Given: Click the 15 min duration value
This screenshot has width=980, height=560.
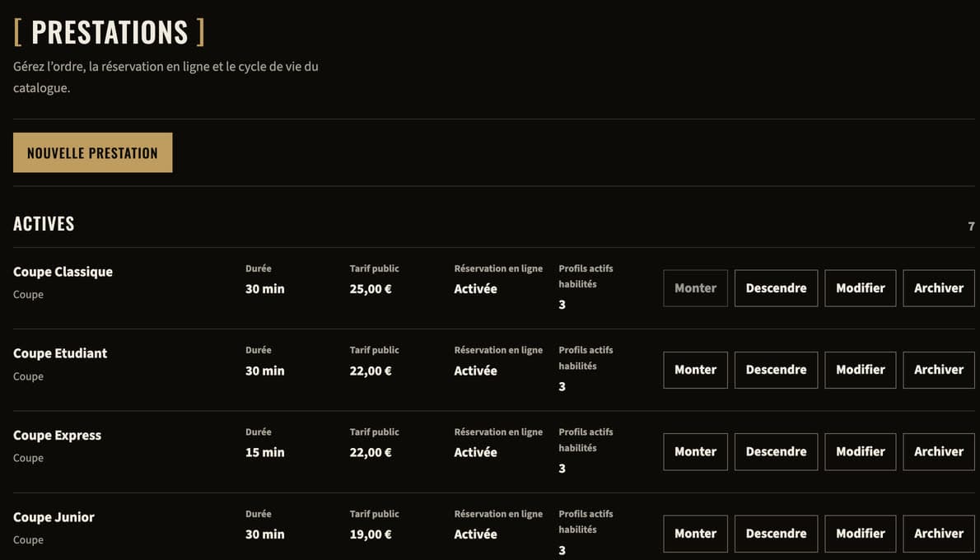Looking at the screenshot, I should 265,452.
